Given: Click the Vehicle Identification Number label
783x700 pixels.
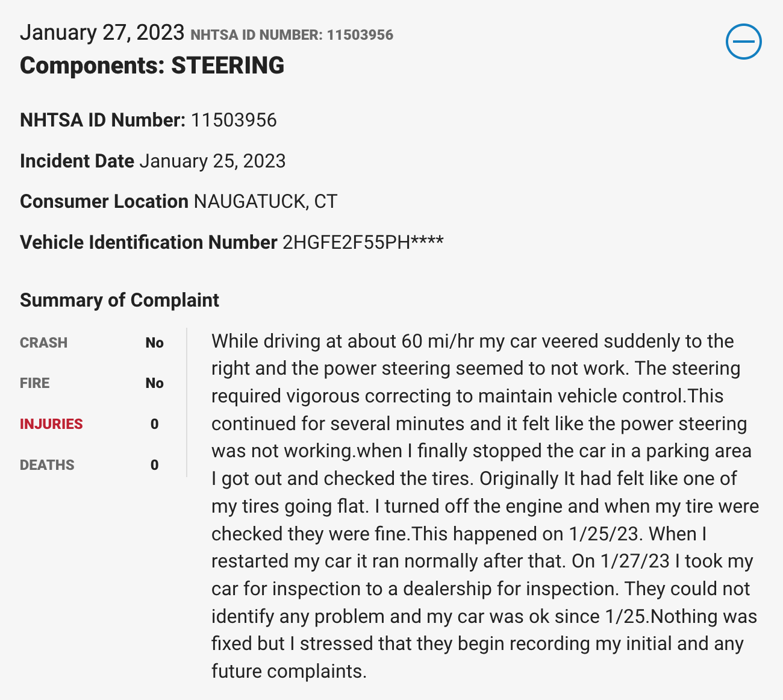Looking at the screenshot, I should pyautogui.click(x=148, y=242).
